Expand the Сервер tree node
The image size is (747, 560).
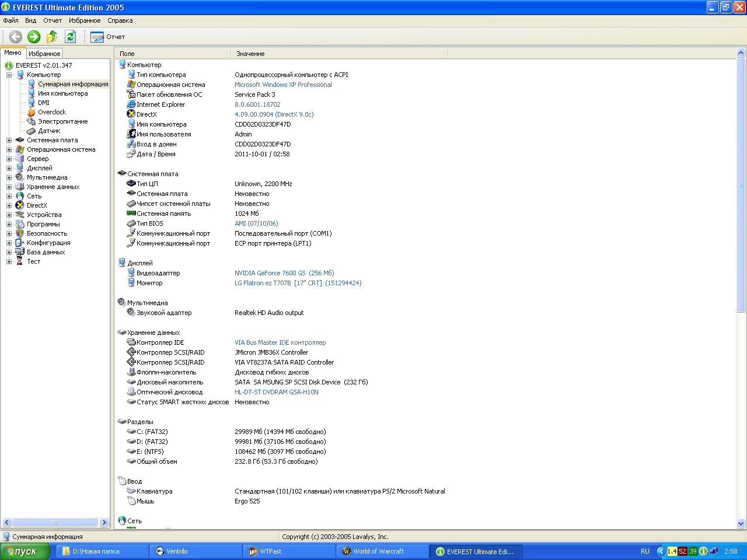9,159
